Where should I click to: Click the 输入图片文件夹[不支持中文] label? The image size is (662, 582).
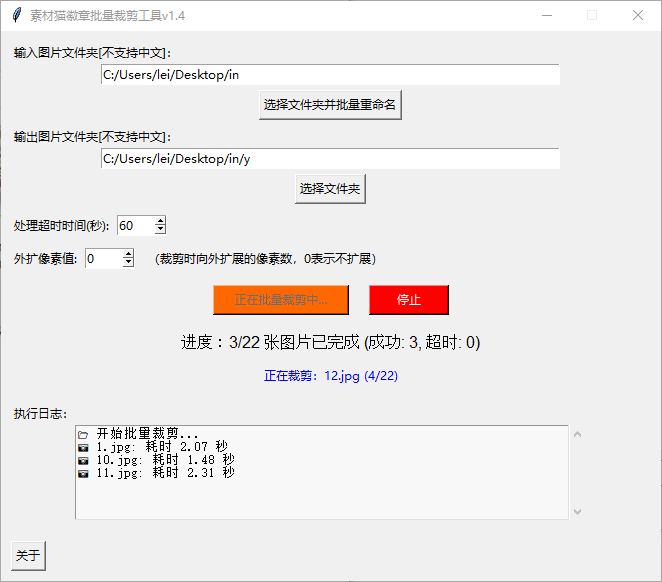[x=92, y=53]
